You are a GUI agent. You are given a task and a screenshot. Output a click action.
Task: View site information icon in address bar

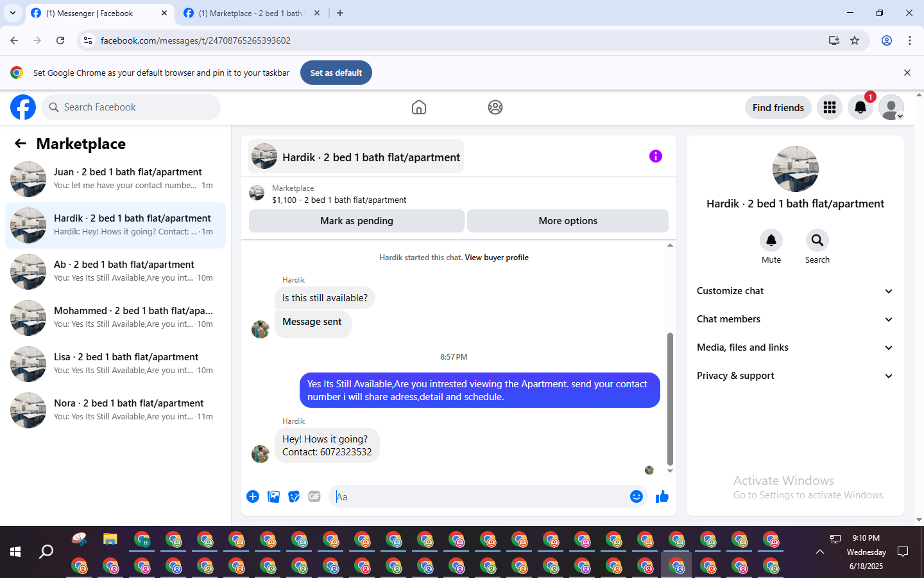[88, 40]
